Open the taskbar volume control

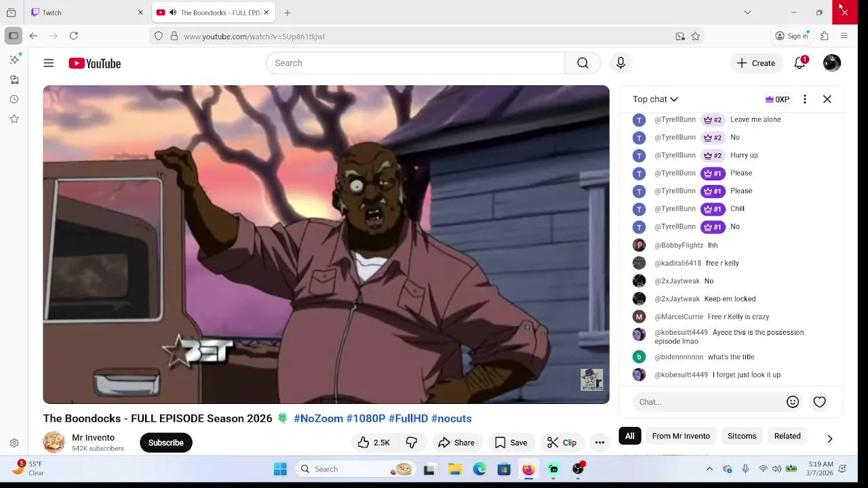click(776, 469)
